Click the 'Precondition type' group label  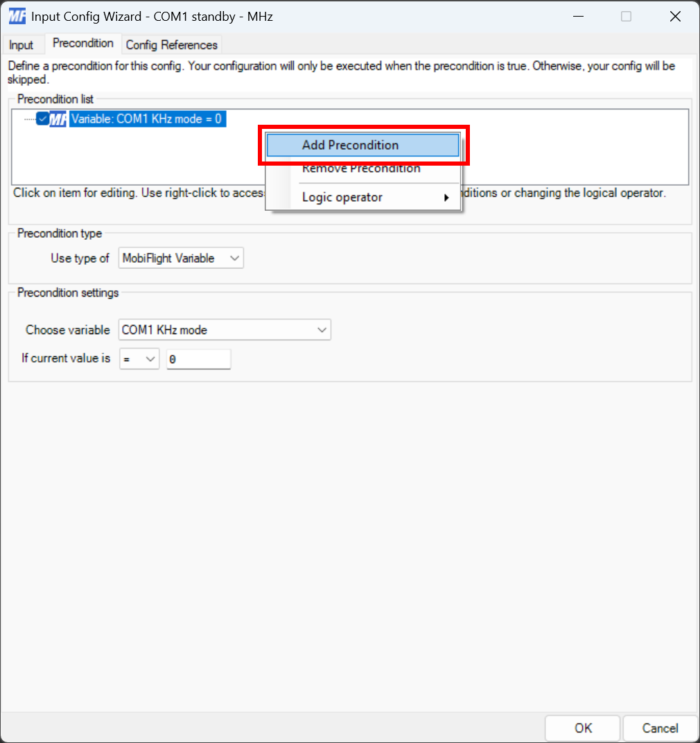tap(59, 233)
